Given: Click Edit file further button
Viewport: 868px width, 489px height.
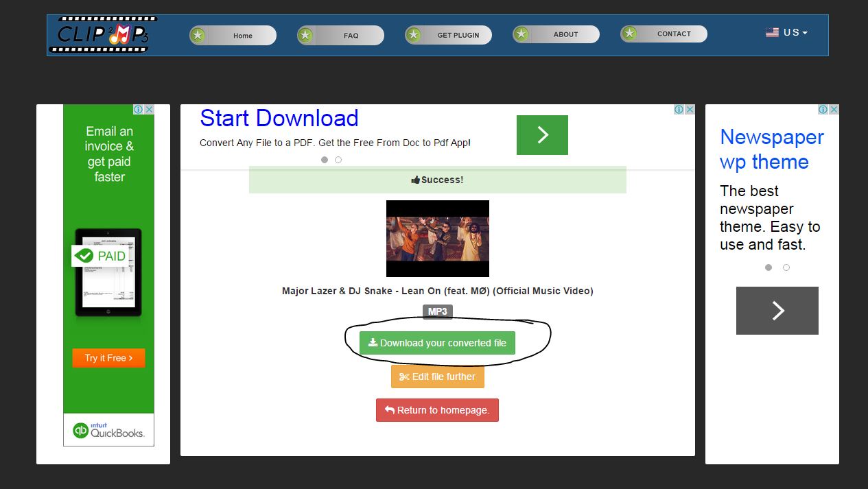Looking at the screenshot, I should pos(438,377).
